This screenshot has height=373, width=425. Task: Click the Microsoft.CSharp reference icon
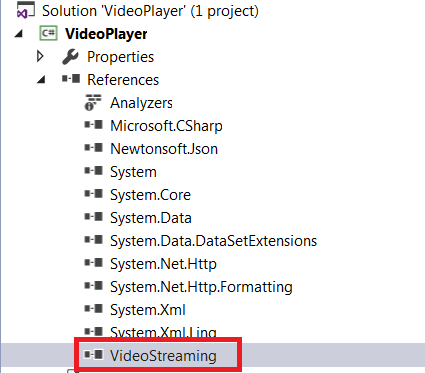pyautogui.click(x=94, y=125)
